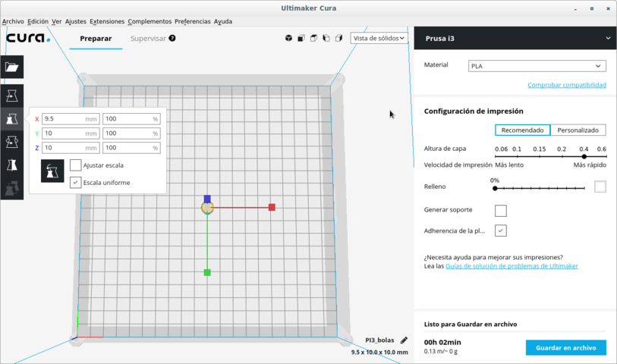Click the X scale percent field
The image size is (617, 364).
pos(131,119)
